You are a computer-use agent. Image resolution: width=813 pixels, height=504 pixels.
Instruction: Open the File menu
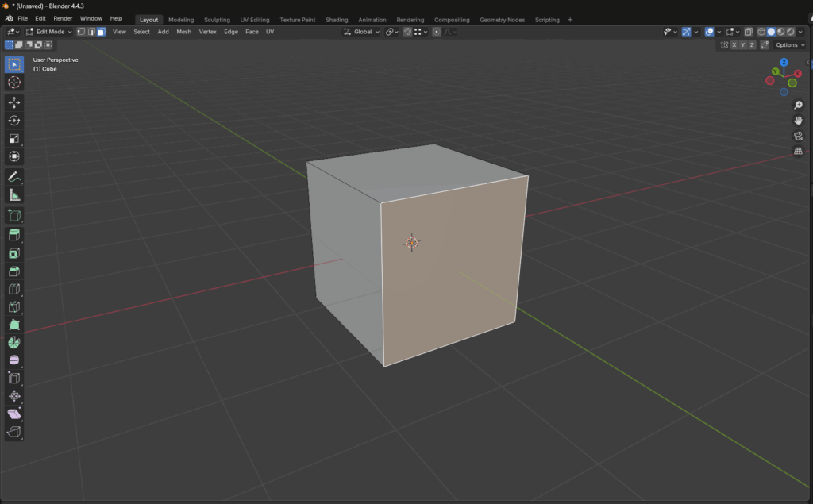(23, 19)
